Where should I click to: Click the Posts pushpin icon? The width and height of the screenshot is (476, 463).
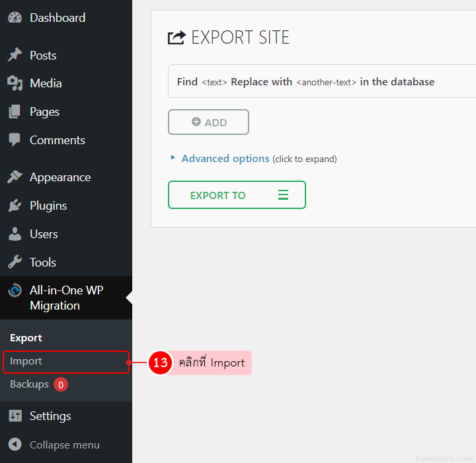(x=15, y=56)
